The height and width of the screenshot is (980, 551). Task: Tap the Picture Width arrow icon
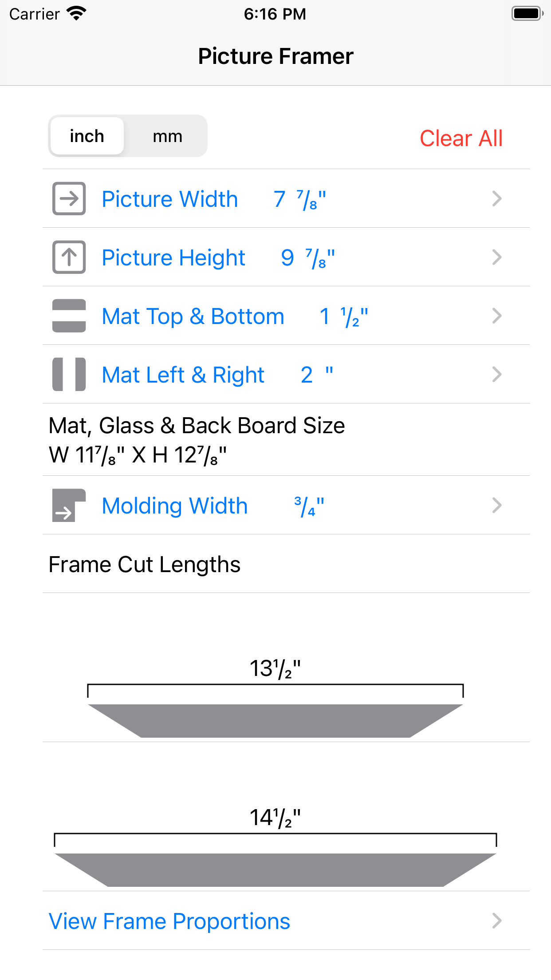pos(69,198)
